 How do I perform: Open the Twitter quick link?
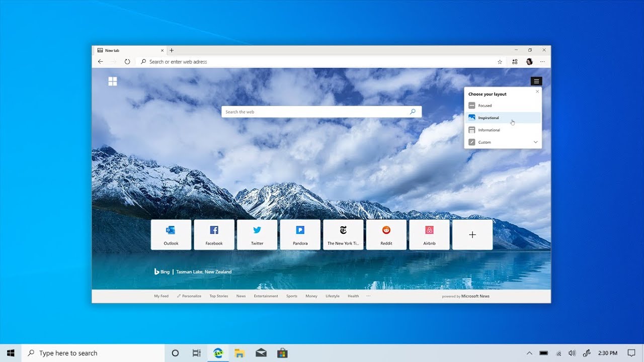point(257,234)
